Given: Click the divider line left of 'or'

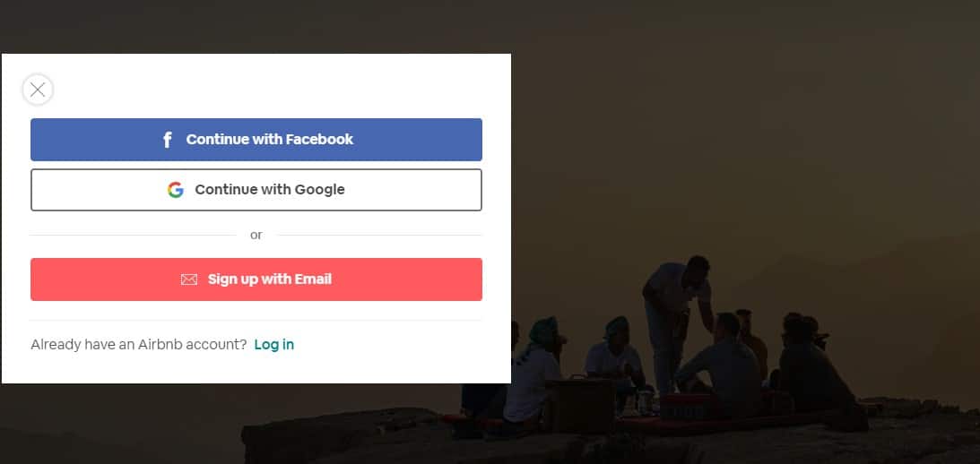Looking at the screenshot, I should (x=133, y=236).
